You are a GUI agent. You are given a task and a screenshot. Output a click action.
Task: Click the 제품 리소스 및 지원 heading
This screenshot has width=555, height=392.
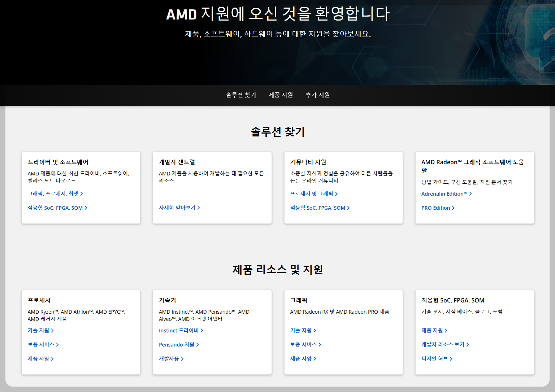coord(278,270)
